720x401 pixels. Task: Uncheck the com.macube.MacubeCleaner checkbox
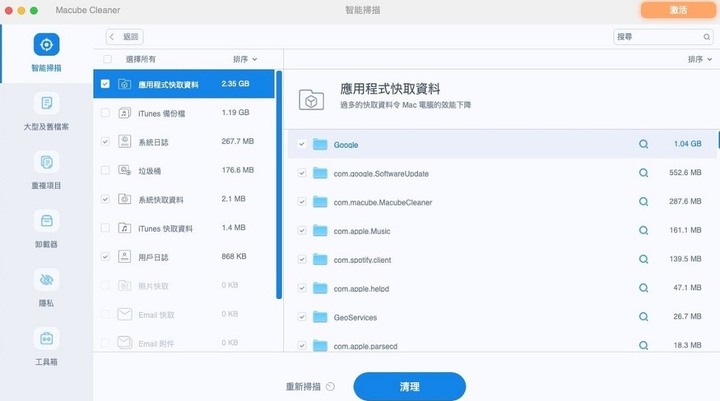[302, 202]
